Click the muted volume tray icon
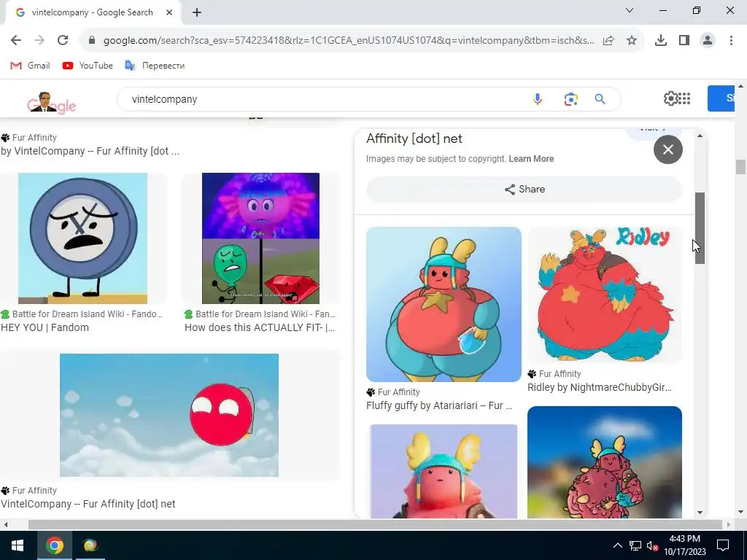Viewport: 747px width, 560px height. 651,545
